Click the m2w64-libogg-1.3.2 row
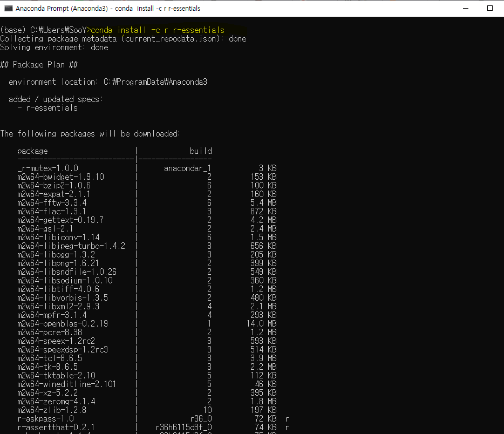Image resolution: width=504 pixels, height=434 pixels. 147,255
